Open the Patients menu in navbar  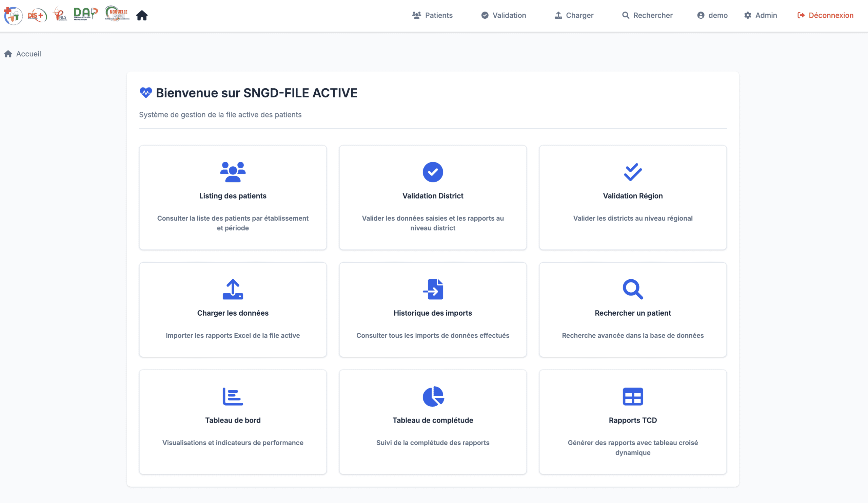pyautogui.click(x=432, y=15)
